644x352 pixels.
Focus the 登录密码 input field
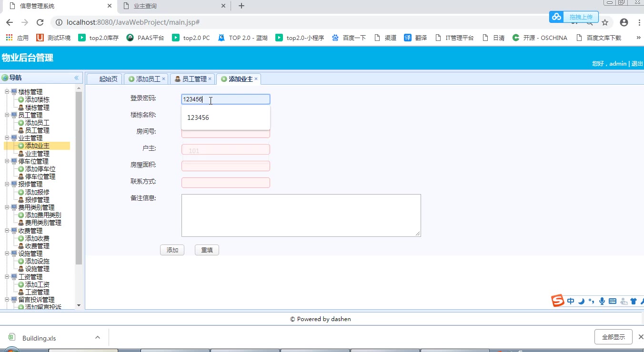[x=226, y=99]
